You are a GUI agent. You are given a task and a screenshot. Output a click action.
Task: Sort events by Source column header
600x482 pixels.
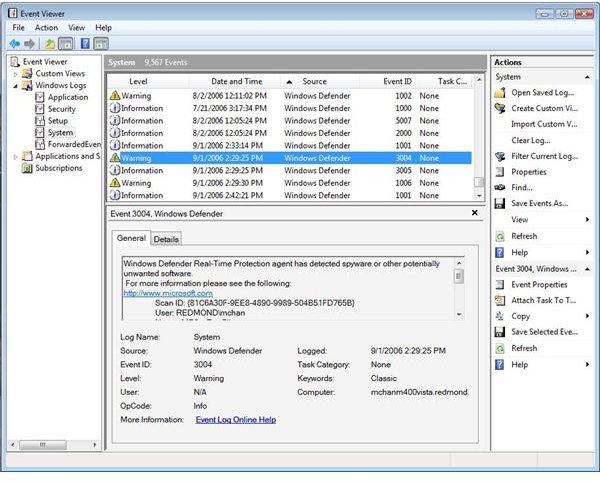[x=314, y=81]
